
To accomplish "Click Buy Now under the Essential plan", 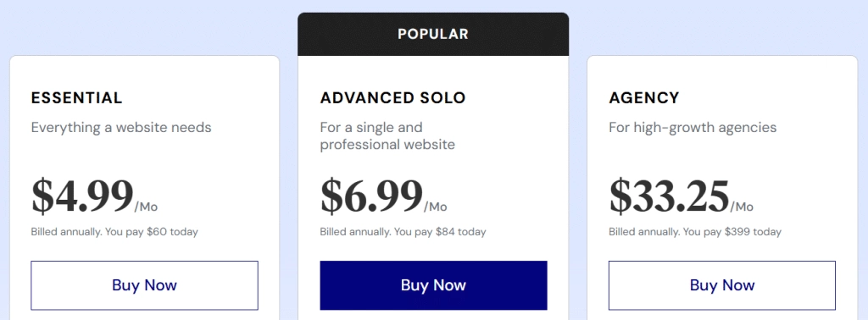I will (x=144, y=285).
